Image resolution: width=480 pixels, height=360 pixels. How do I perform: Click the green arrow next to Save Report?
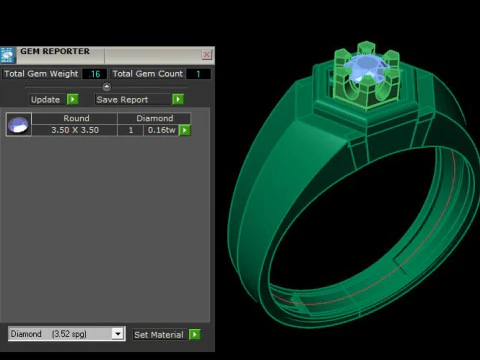178,99
